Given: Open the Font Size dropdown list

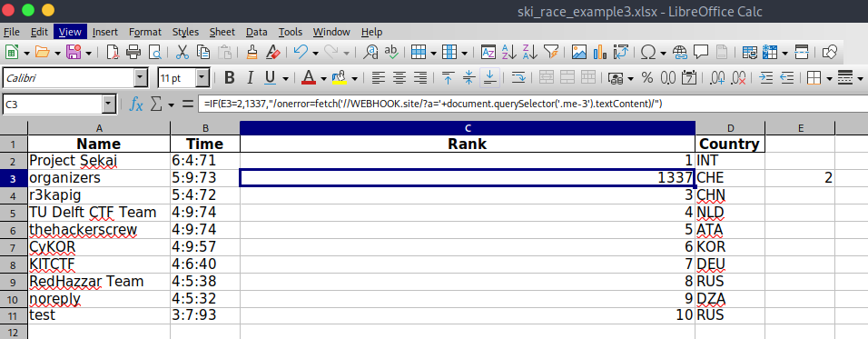Looking at the screenshot, I should pyautogui.click(x=202, y=78).
